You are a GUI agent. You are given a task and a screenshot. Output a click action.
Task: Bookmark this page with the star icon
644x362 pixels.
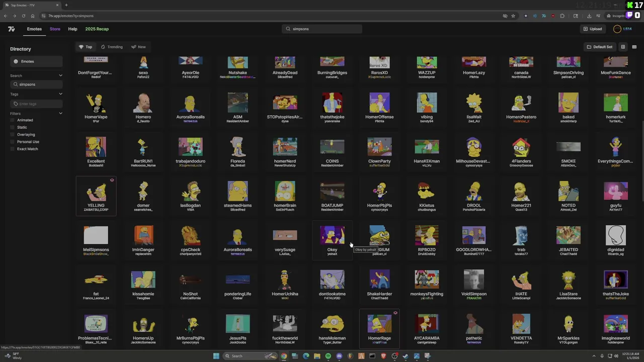(513, 16)
